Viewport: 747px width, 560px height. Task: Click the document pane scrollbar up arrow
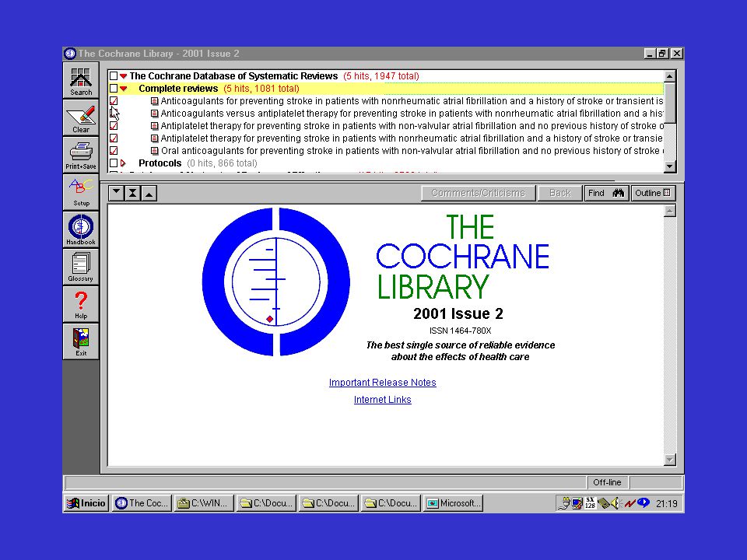pos(670,211)
